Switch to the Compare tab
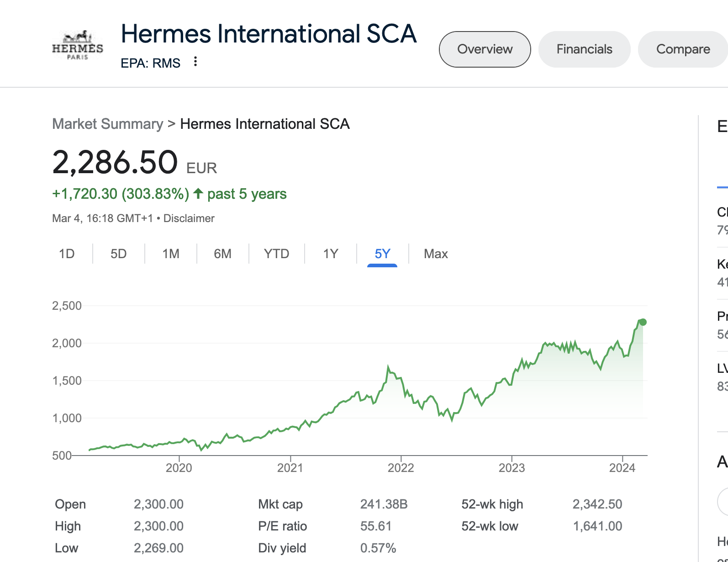 [x=682, y=49]
